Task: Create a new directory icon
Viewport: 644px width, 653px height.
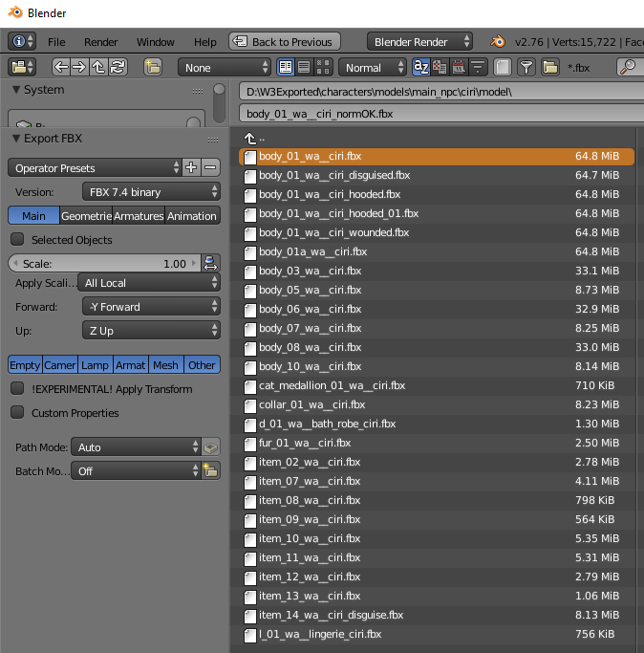Action: pos(152,67)
